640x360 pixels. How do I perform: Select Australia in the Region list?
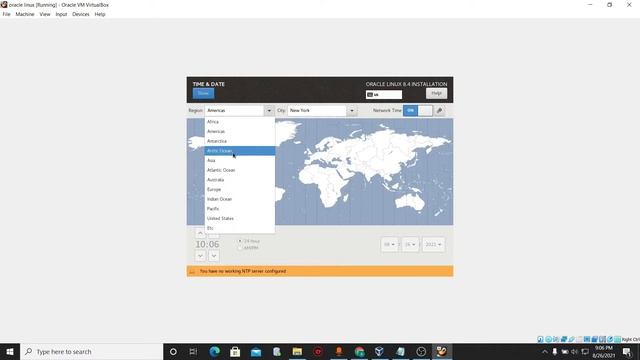(240, 180)
